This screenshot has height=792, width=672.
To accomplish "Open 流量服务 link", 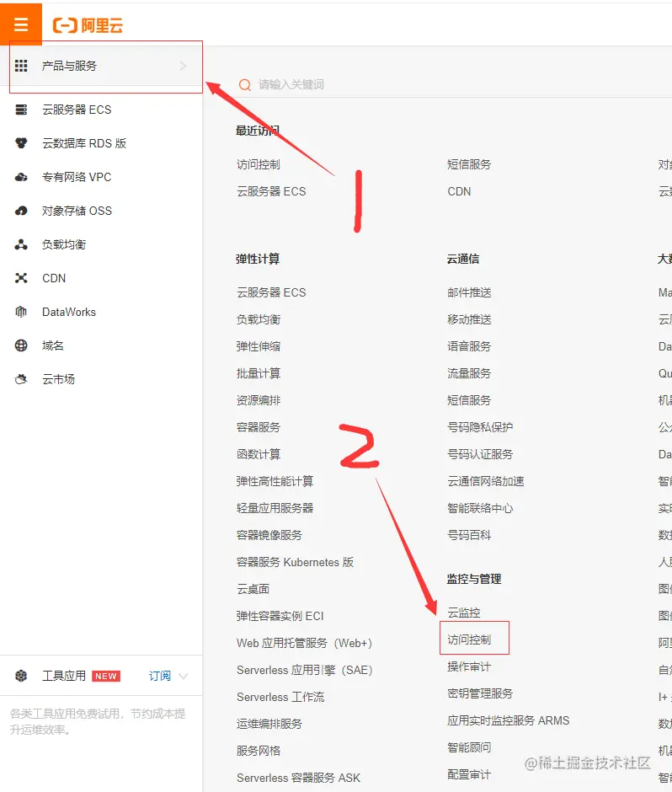I will (469, 373).
